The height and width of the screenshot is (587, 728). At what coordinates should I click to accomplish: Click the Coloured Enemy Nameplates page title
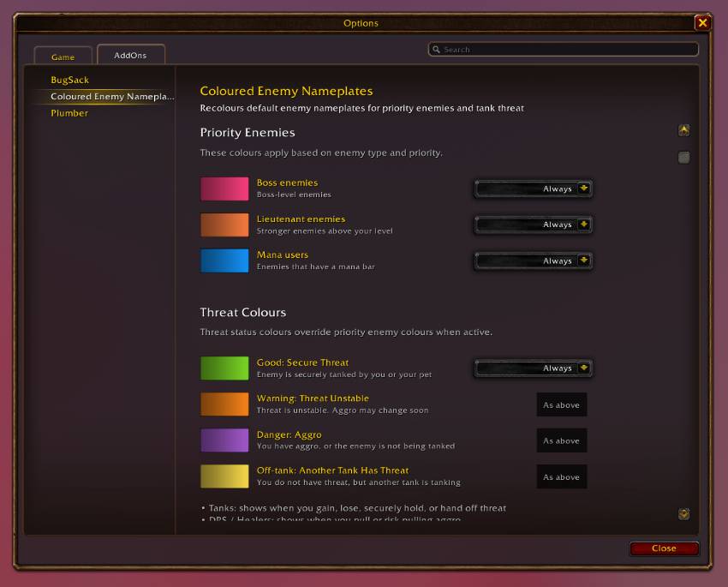(x=286, y=91)
